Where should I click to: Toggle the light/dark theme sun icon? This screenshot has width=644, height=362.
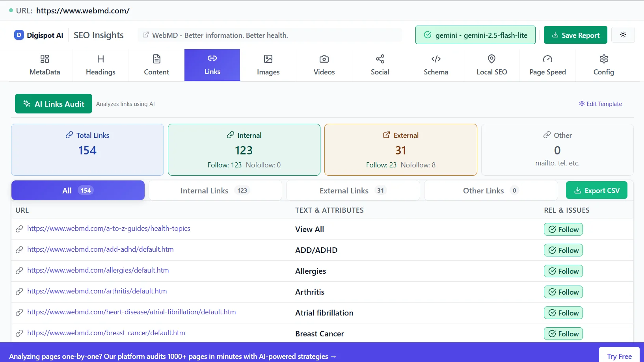point(623,35)
